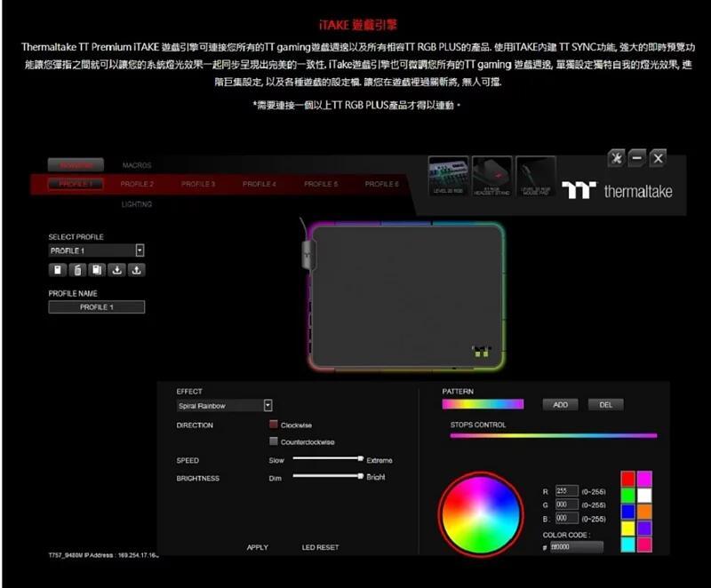Switch to the Profile 3 tab

pyautogui.click(x=198, y=184)
